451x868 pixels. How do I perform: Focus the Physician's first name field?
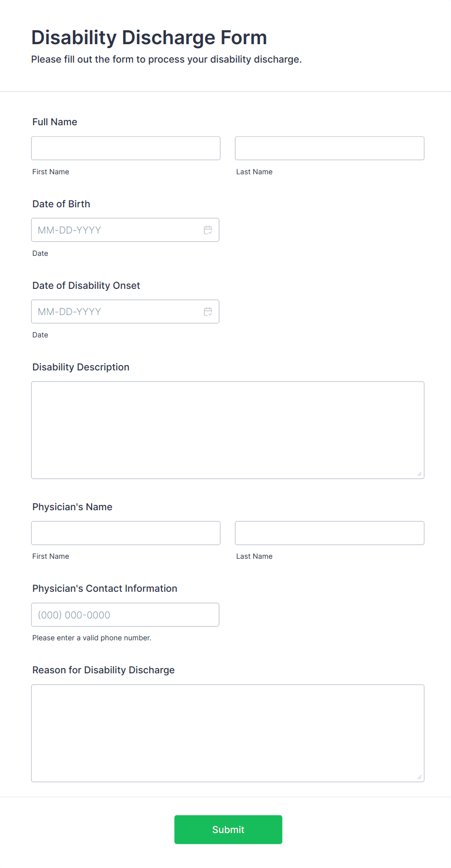[126, 533]
